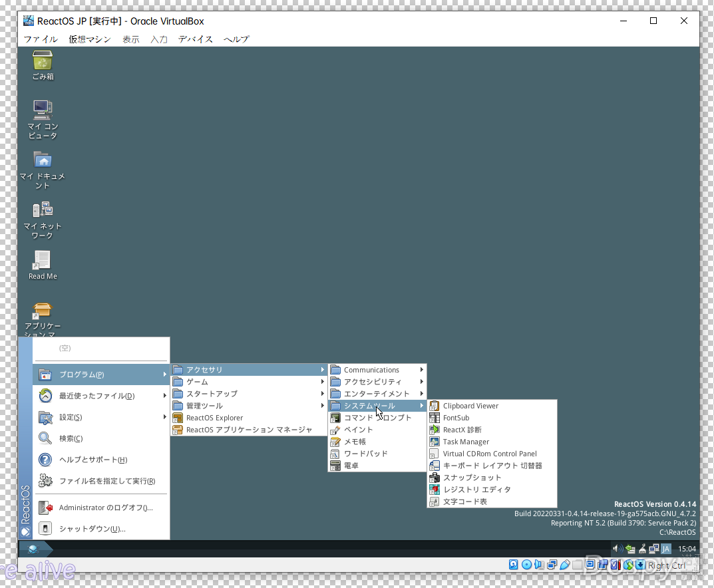Expand 管理ツール folder submenu
Viewport: 714px width, 588px height.
pos(249,406)
